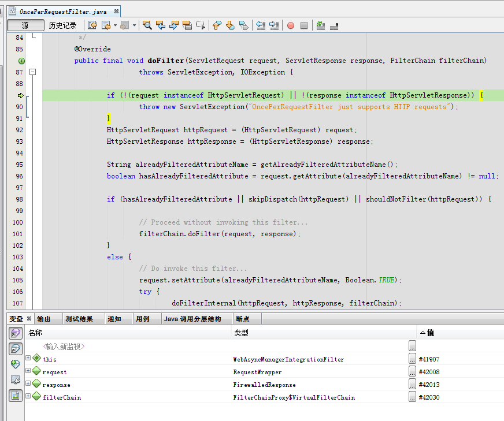Click the green diamond icon of 'this'

click(x=36, y=357)
